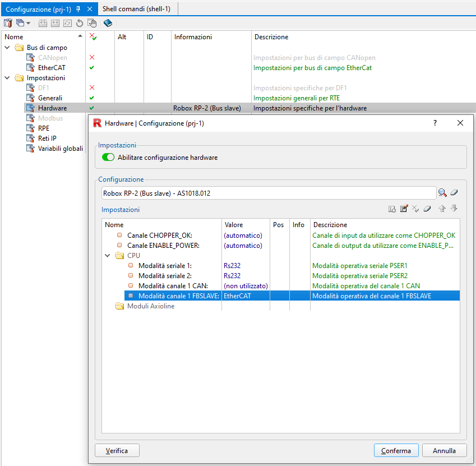
Task: Click the add setting icon with plus
Action: [x=392, y=209]
